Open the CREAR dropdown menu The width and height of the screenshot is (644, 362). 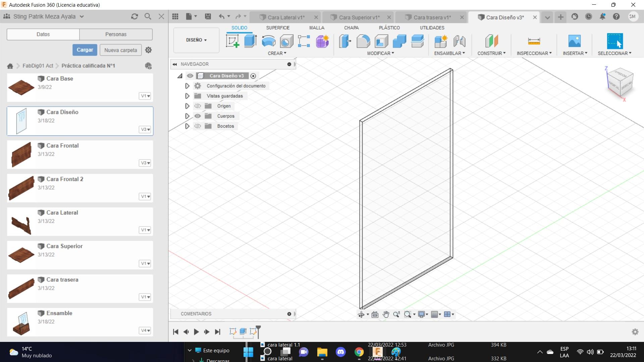277,53
